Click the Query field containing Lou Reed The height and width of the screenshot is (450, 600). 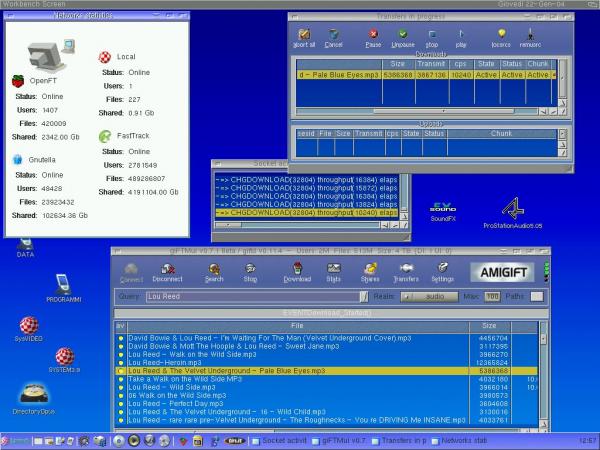coord(253,297)
